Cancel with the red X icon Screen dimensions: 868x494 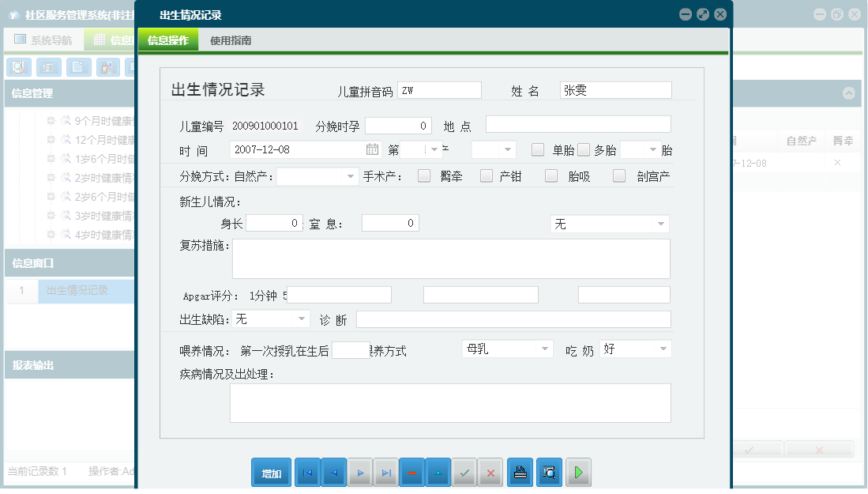[x=490, y=473]
